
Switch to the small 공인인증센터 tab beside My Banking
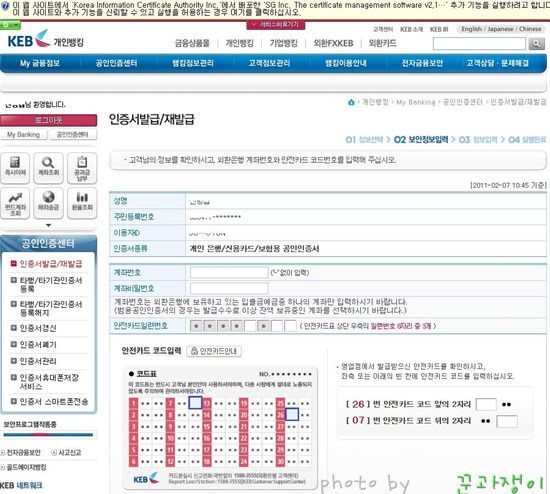pyautogui.click(x=73, y=135)
